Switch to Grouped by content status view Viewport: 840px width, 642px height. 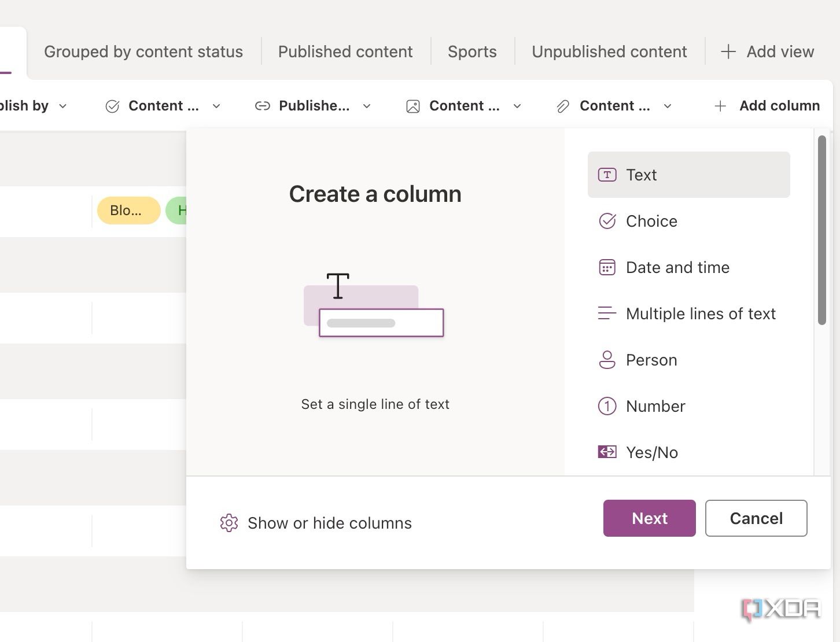click(x=143, y=51)
